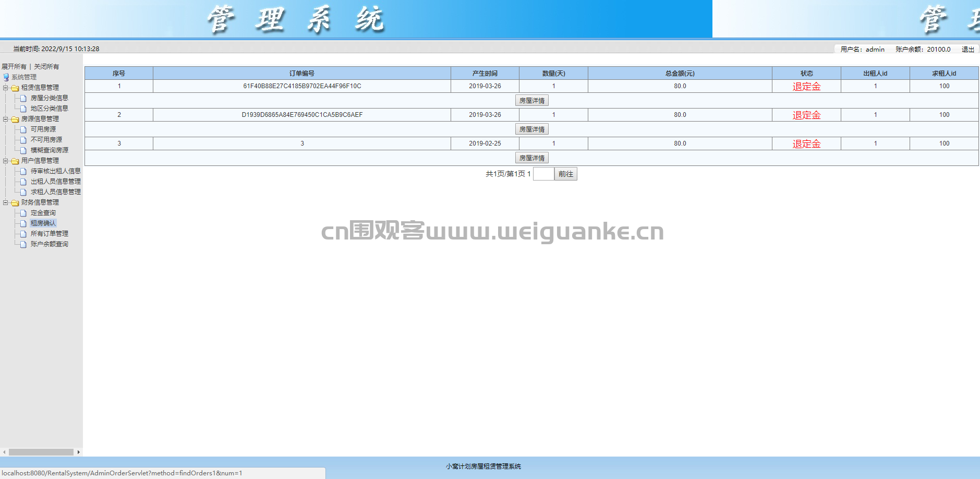Open the 可用房源 menu item
Viewport: 980px width, 479px height.
tap(43, 129)
